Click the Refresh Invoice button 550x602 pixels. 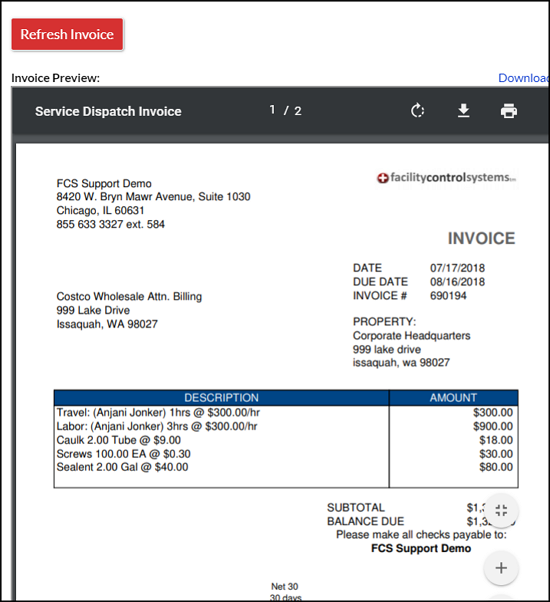pos(67,34)
